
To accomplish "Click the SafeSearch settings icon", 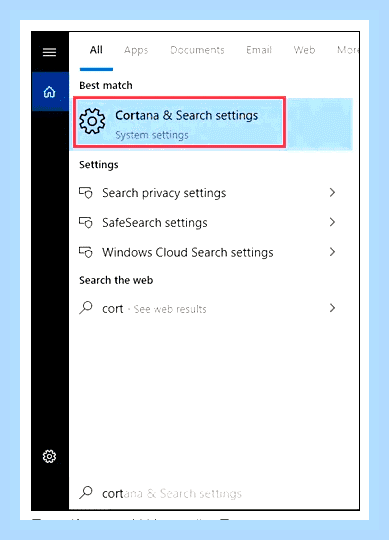I will [x=86, y=222].
